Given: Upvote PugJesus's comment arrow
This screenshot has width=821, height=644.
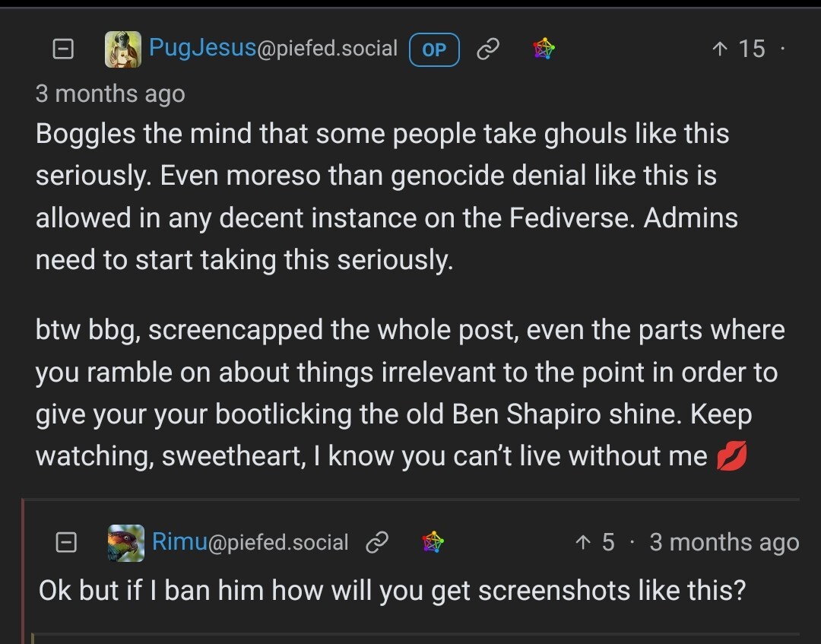Looking at the screenshot, I should pos(720,49).
